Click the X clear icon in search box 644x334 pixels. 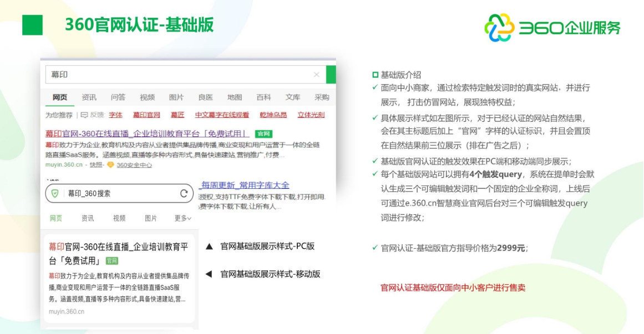pos(316,75)
